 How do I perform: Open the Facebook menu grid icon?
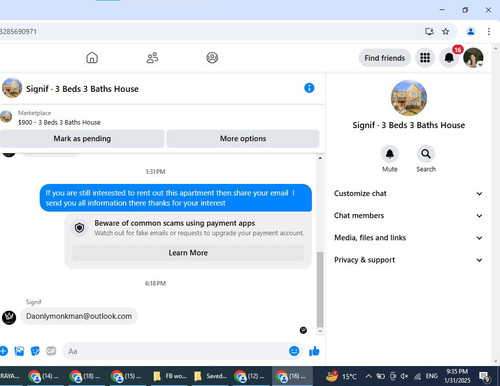click(x=425, y=58)
